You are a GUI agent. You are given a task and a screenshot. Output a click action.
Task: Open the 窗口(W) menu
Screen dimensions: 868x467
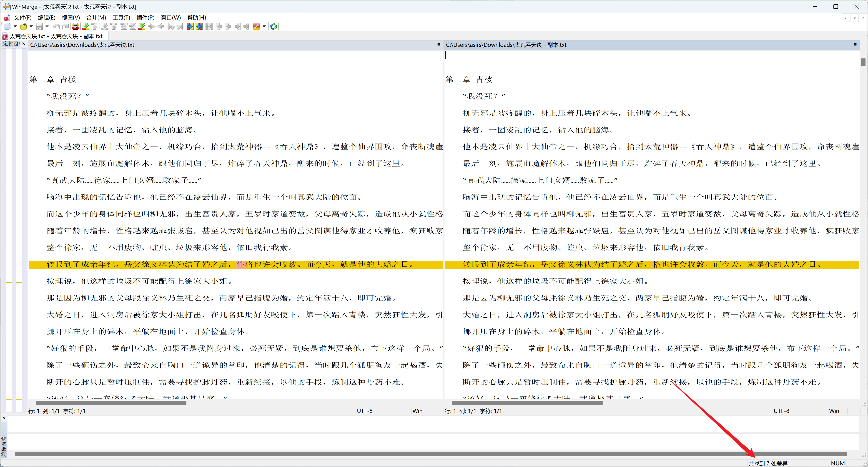click(171, 17)
